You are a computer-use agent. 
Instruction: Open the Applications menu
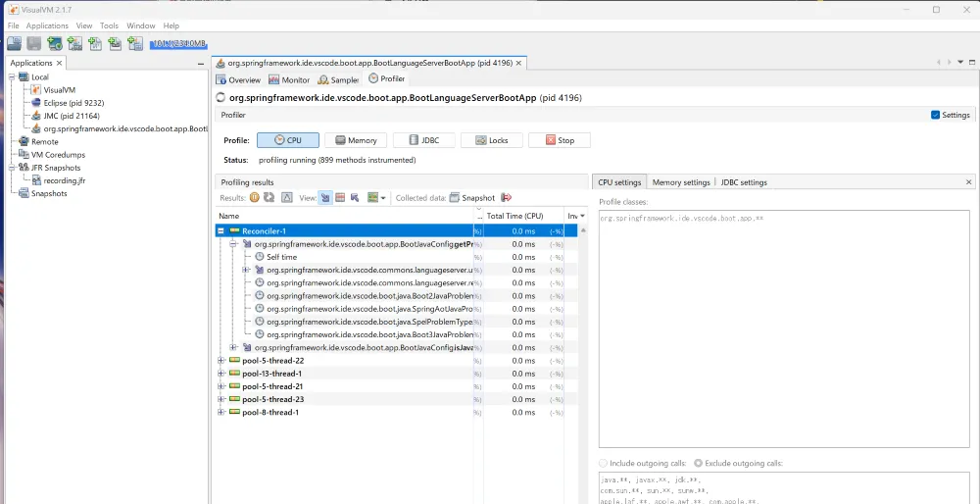[x=47, y=25]
